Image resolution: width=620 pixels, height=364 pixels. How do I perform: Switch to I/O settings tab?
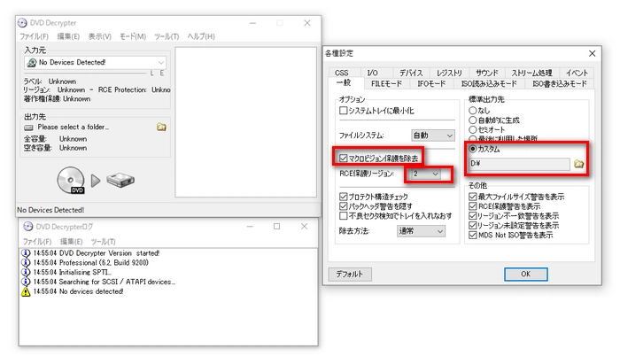(x=373, y=74)
